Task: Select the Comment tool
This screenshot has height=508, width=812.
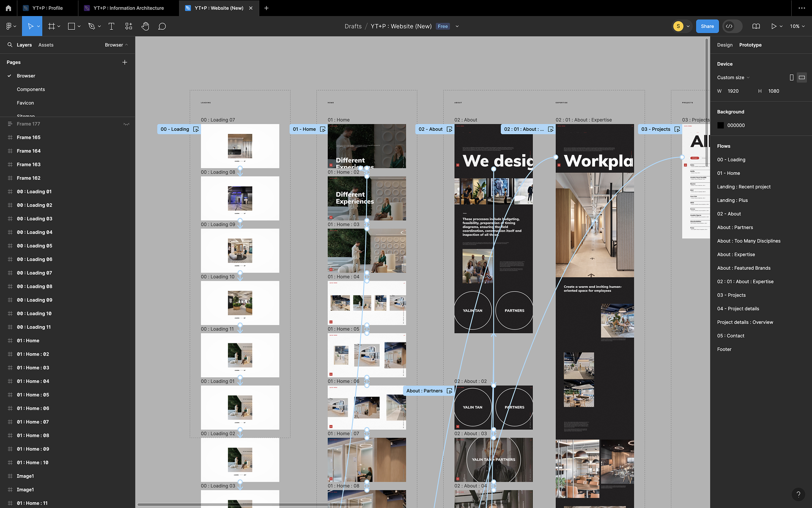Action: tap(162, 26)
